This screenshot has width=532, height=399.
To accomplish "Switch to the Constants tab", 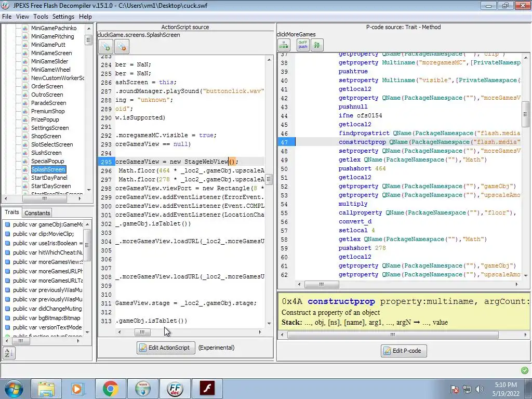I will point(37,212).
